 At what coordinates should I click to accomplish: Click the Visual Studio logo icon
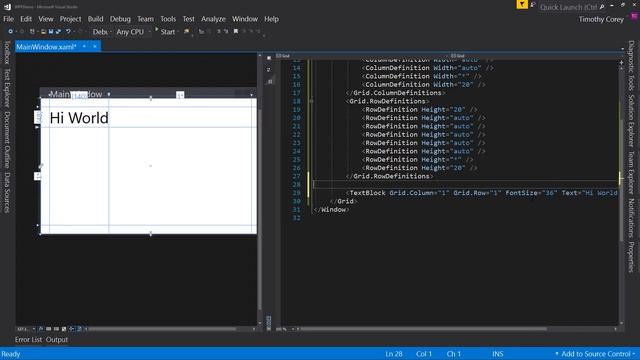(x=7, y=7)
